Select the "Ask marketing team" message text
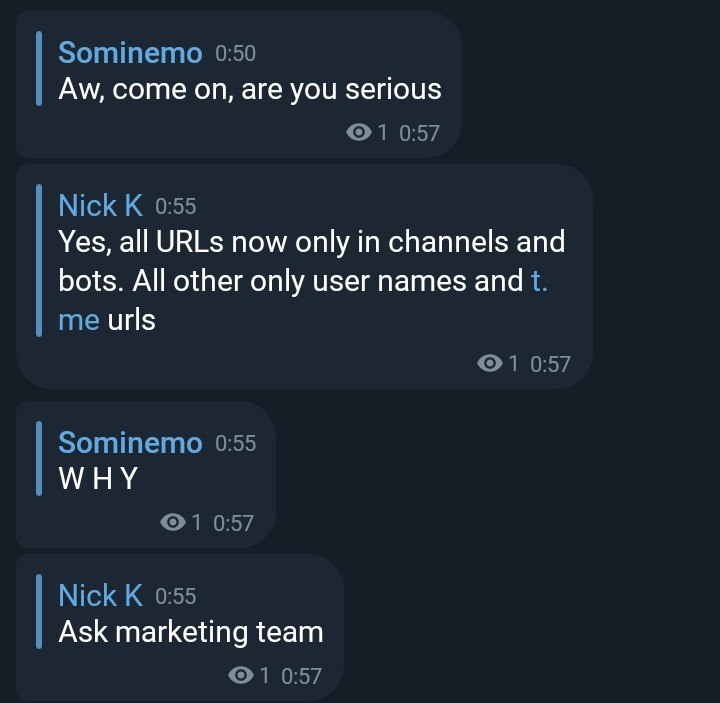This screenshot has height=703, width=720. pyautogui.click(x=191, y=632)
